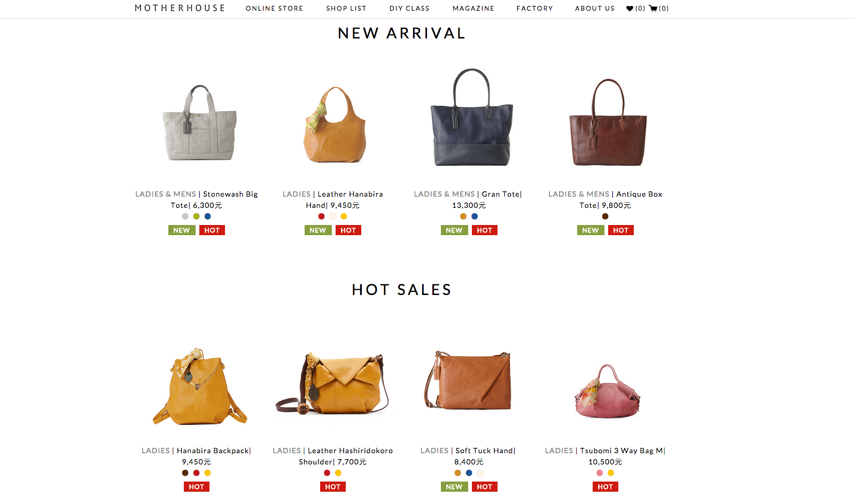Viewport: 854px width, 504px height.
Task: Open the shopping cart icon
Action: (653, 9)
